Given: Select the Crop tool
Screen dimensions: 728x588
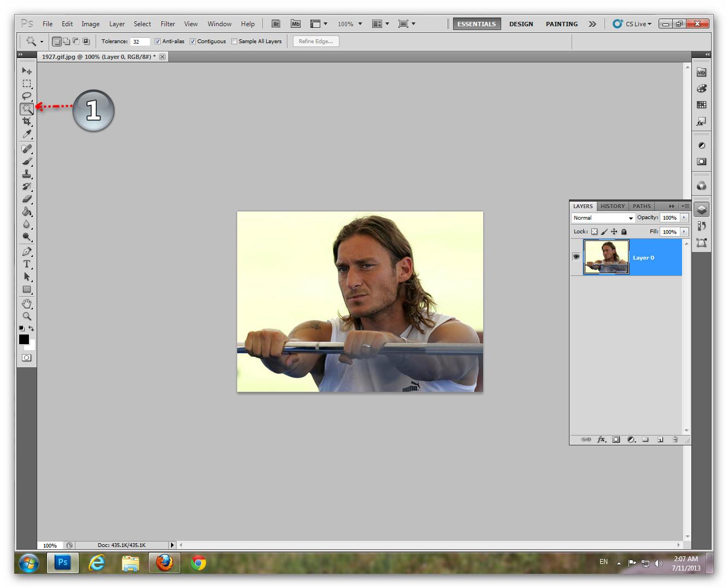Looking at the screenshot, I should [26, 121].
